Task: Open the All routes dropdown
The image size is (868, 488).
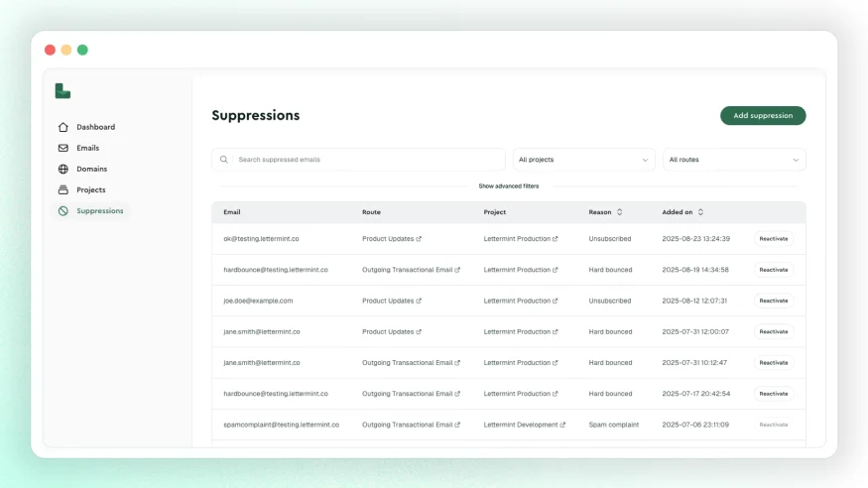Action: tap(734, 160)
